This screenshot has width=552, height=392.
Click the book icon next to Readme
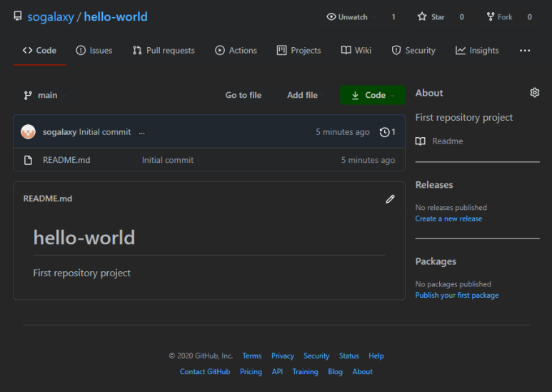coord(421,141)
